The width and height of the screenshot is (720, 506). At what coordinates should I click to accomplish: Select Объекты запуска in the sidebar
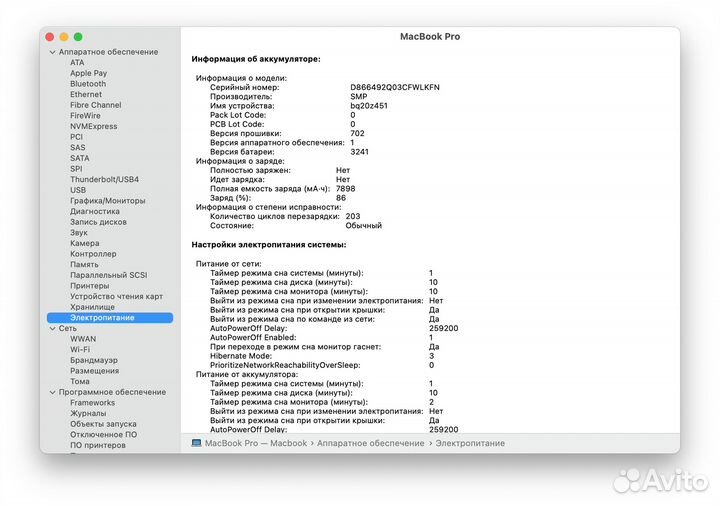103,424
